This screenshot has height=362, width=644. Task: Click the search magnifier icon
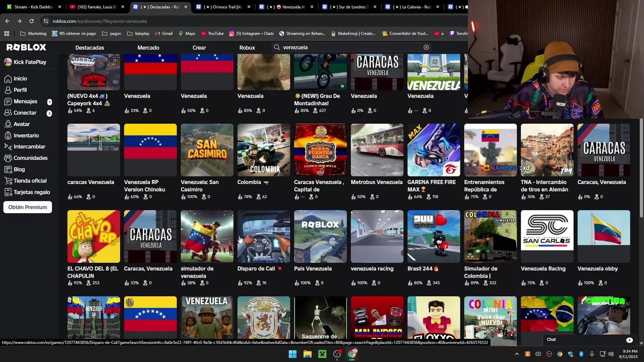tap(277, 47)
